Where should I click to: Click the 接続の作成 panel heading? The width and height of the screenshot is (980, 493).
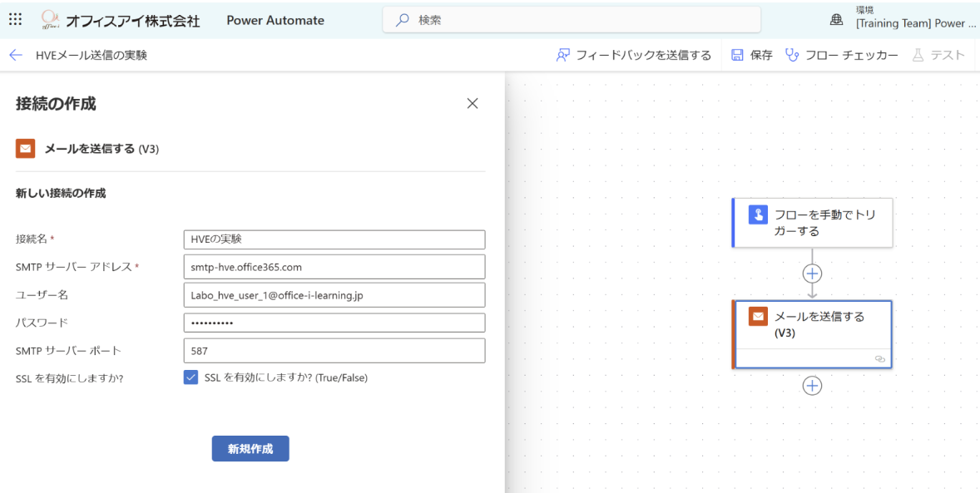(56, 104)
